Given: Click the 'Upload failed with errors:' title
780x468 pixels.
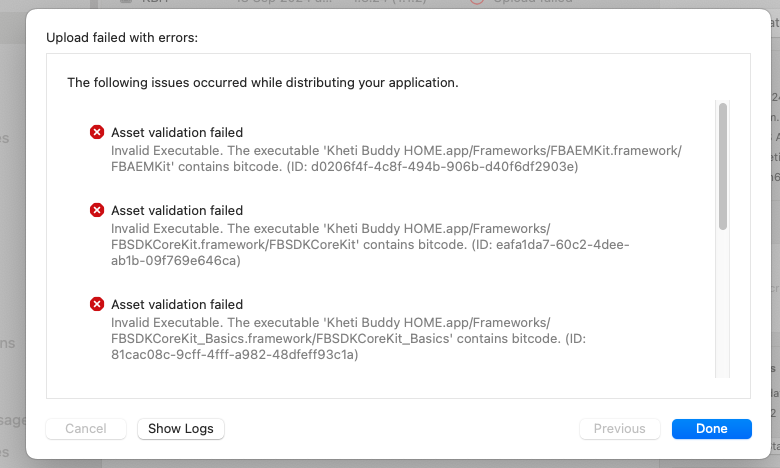Looking at the screenshot, I should point(122,37).
